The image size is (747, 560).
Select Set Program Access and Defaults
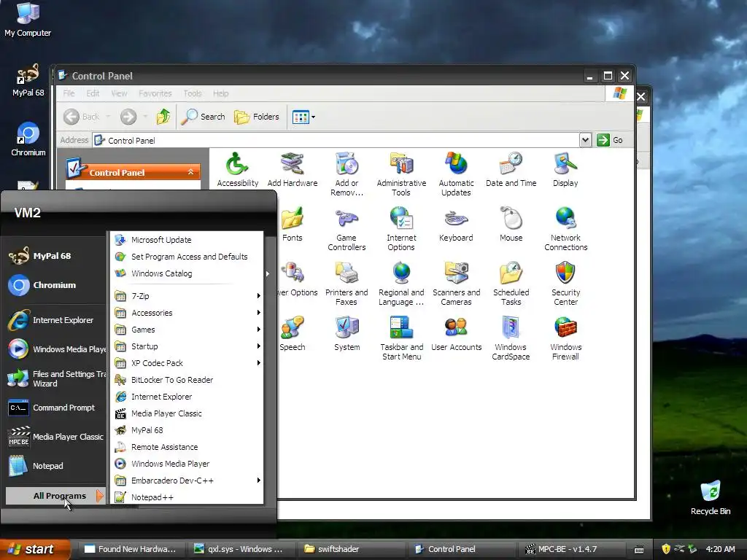click(187, 257)
